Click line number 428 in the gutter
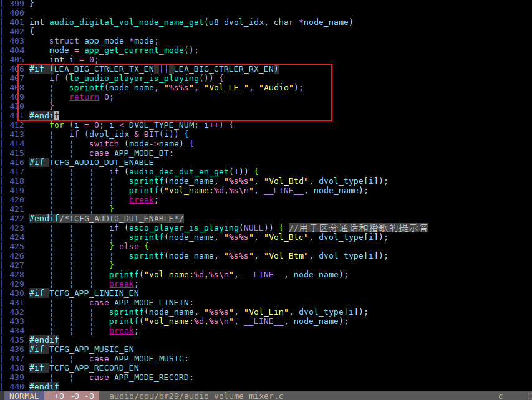The height and width of the screenshot is (400, 532). (17, 275)
